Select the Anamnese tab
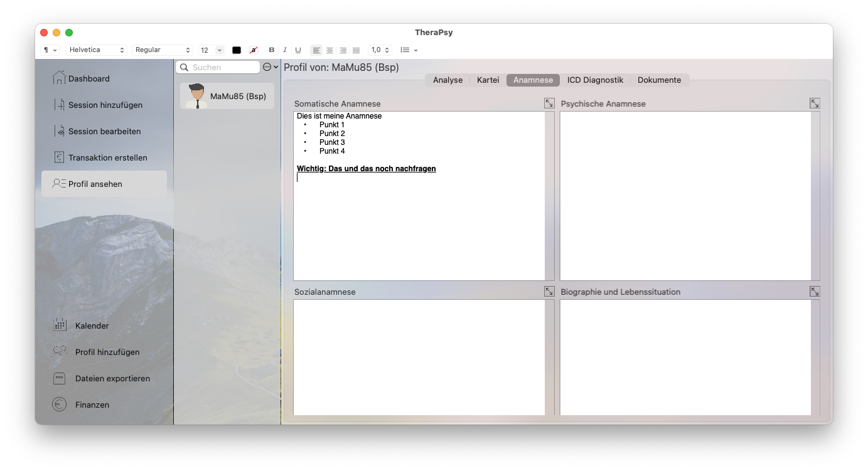This screenshot has height=471, width=868. (x=533, y=80)
